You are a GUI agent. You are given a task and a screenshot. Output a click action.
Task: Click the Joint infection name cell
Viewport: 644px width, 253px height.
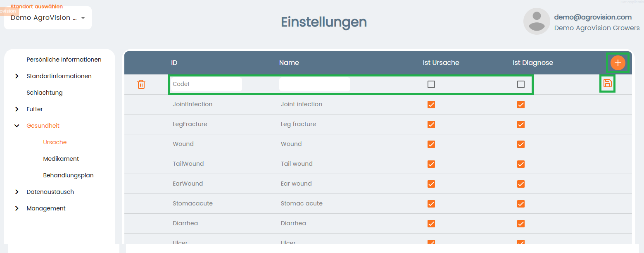click(302, 104)
